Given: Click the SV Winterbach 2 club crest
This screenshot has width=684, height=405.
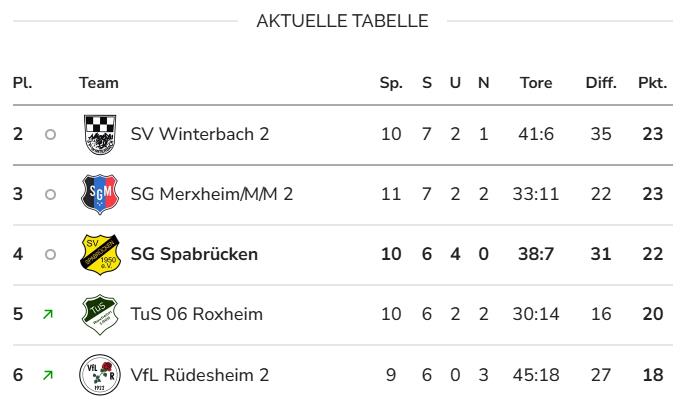Looking at the screenshot, I should [99, 134].
